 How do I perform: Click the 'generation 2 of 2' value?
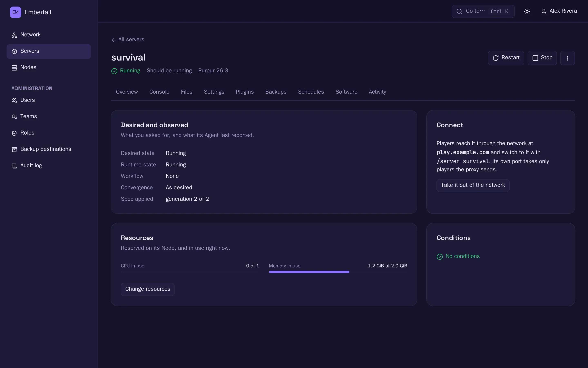coord(187,199)
